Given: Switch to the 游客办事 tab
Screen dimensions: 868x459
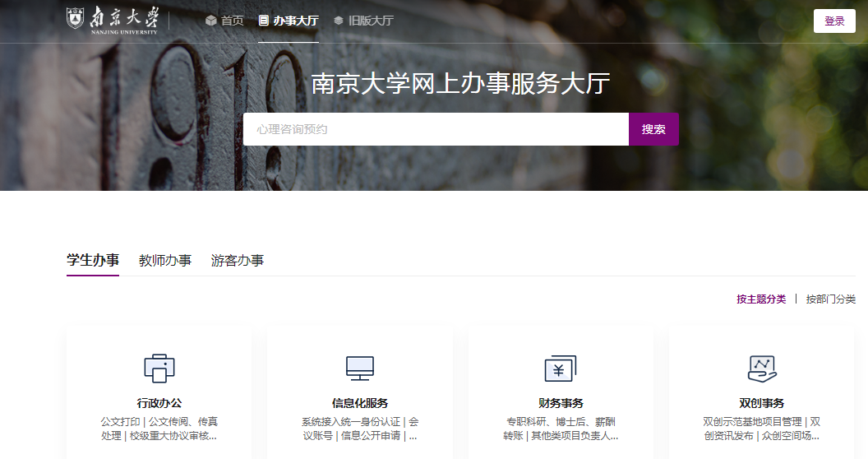Looking at the screenshot, I should pyautogui.click(x=238, y=260).
